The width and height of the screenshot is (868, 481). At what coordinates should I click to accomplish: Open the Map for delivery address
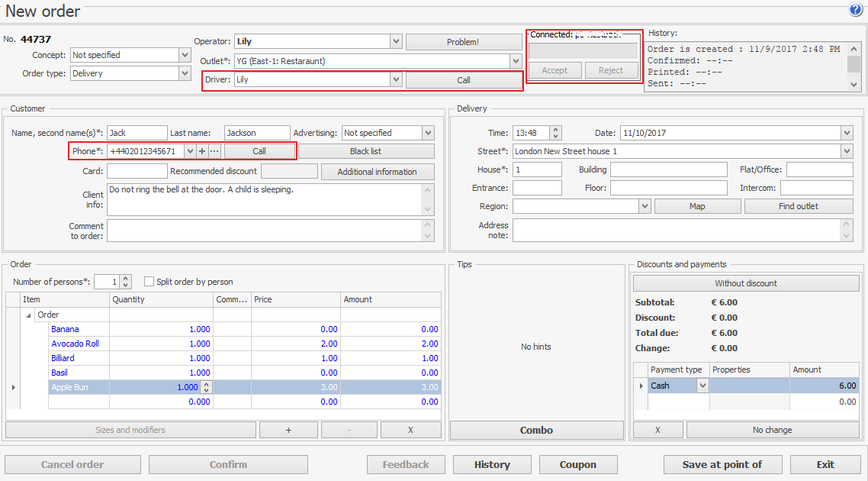[697, 206]
